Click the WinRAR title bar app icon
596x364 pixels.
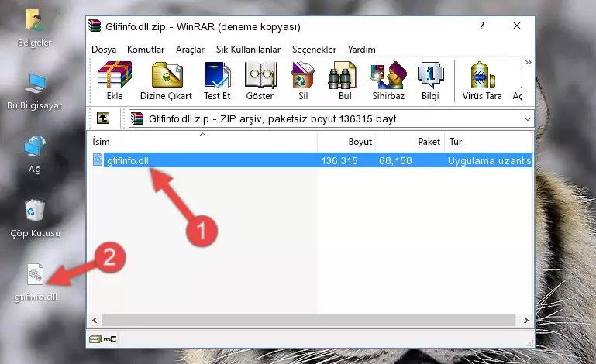point(95,26)
